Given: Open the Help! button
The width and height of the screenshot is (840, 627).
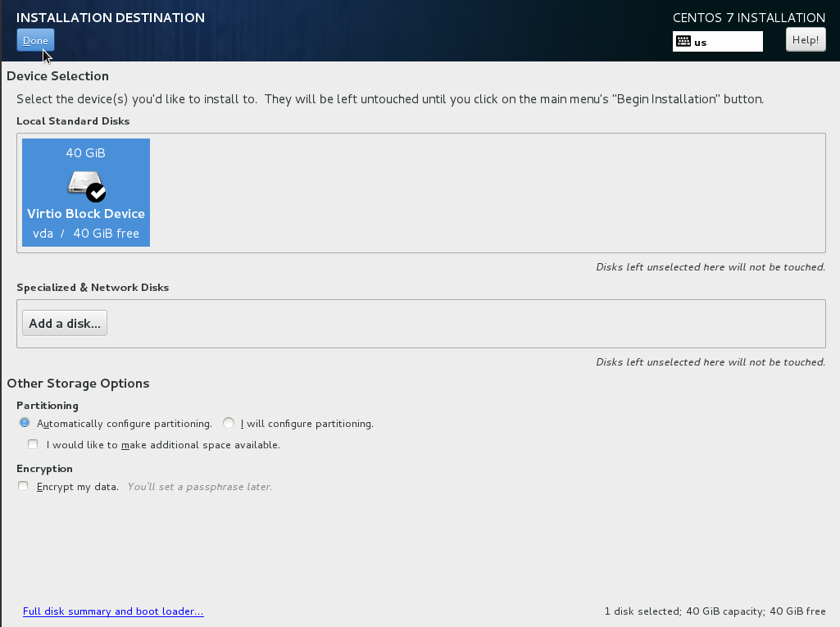Looking at the screenshot, I should (x=806, y=39).
